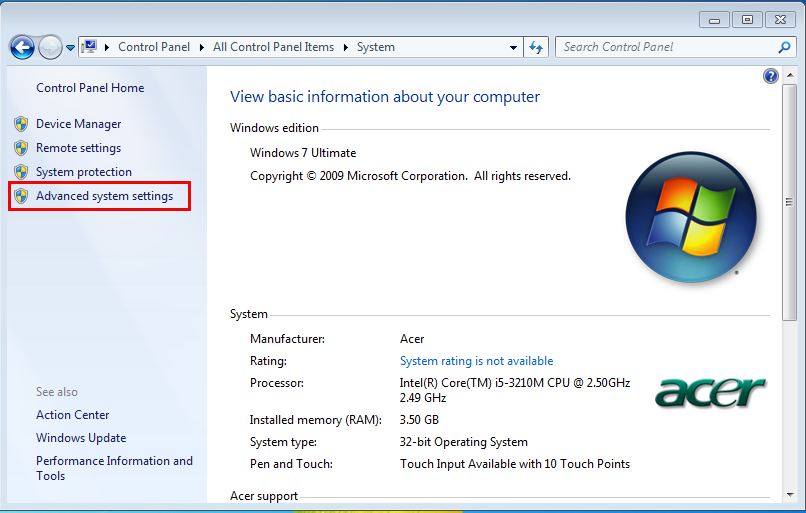Expand the breadcrumb arrow after All Control Panel Items
Viewport: 806px width, 513px height.
tap(348, 47)
